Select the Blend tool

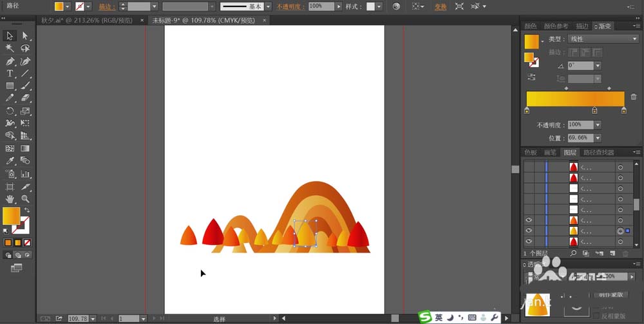pyautogui.click(x=25, y=160)
